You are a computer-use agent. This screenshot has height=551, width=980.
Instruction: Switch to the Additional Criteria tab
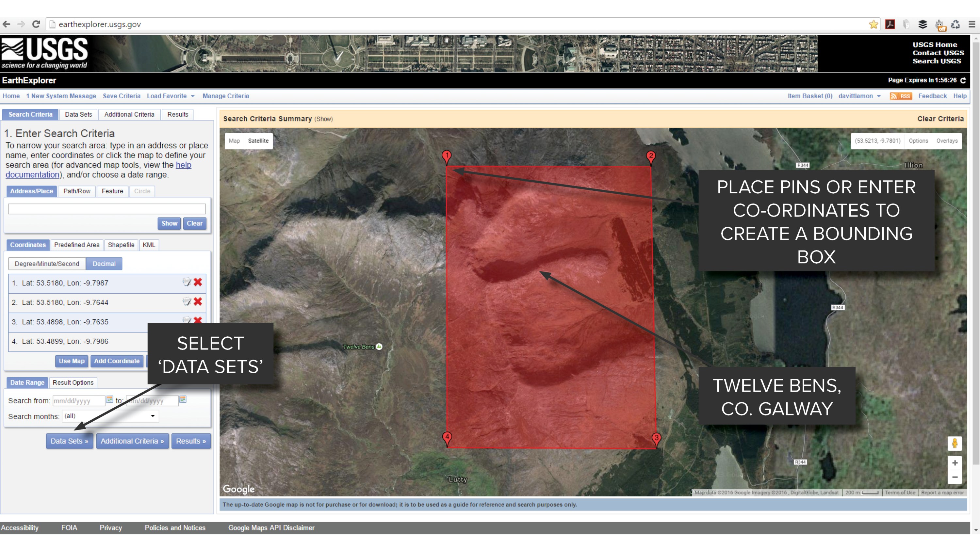click(129, 114)
